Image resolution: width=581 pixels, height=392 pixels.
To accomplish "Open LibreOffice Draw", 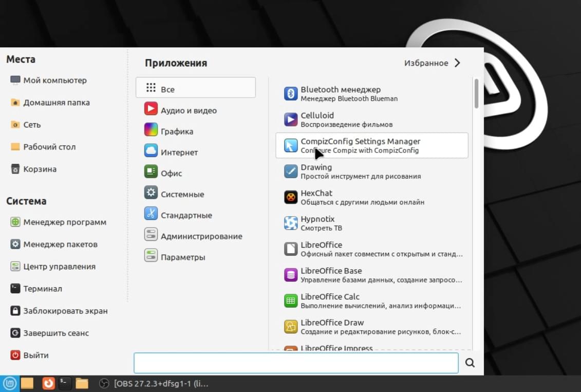I will 371,327.
